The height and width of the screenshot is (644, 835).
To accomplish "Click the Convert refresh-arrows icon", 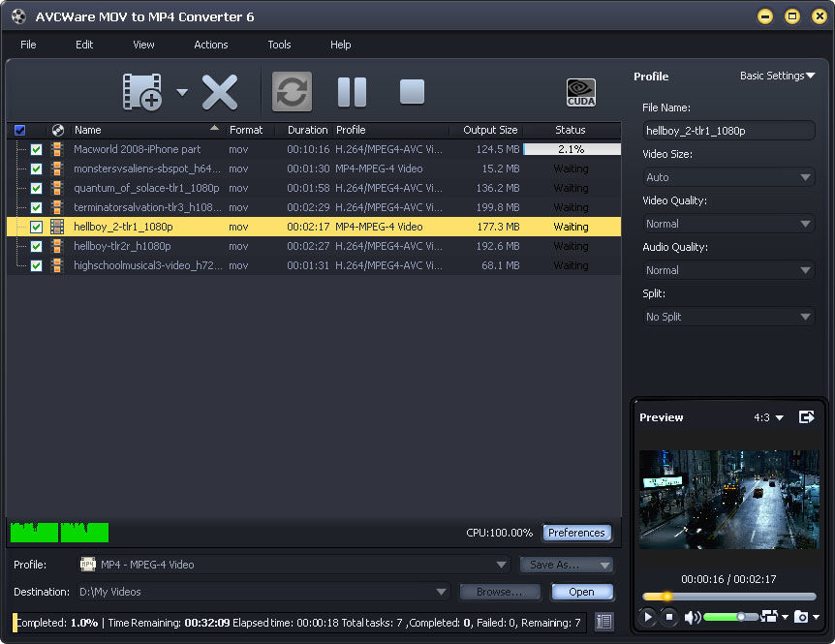I will [292, 92].
